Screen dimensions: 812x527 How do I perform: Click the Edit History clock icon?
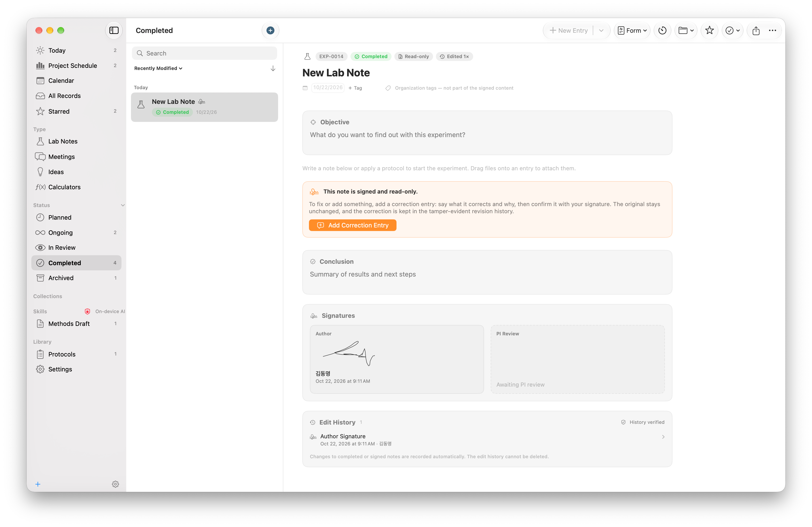[x=313, y=422]
